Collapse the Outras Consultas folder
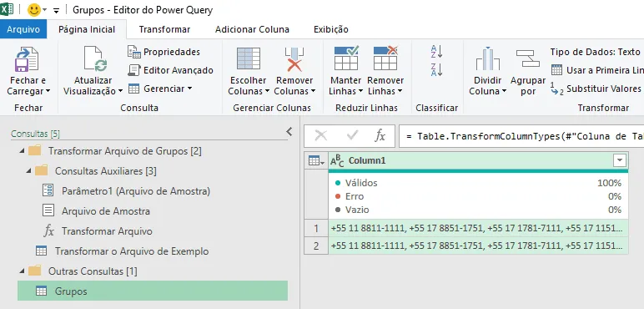 click(x=22, y=271)
